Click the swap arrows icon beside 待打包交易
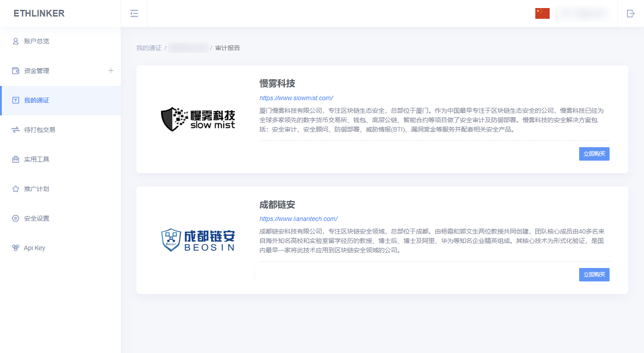This screenshot has height=353, width=644. click(16, 130)
